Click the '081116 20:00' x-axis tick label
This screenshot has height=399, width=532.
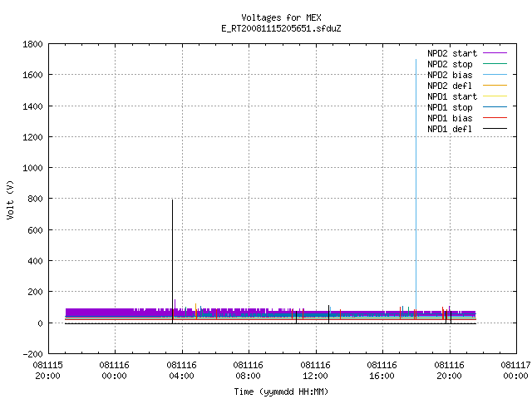point(449,371)
